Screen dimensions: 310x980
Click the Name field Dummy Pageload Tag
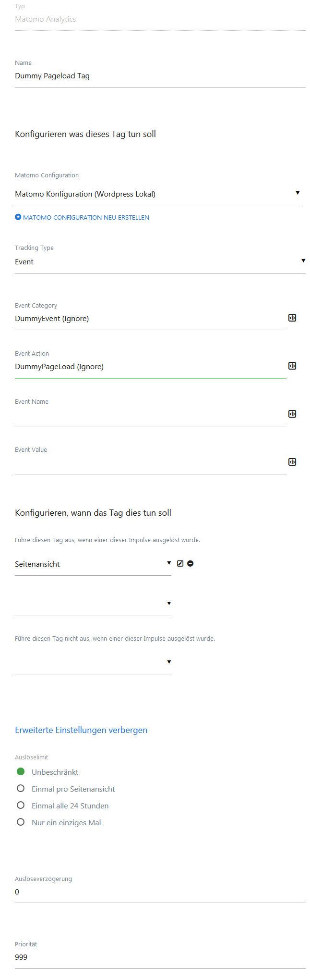coord(160,76)
